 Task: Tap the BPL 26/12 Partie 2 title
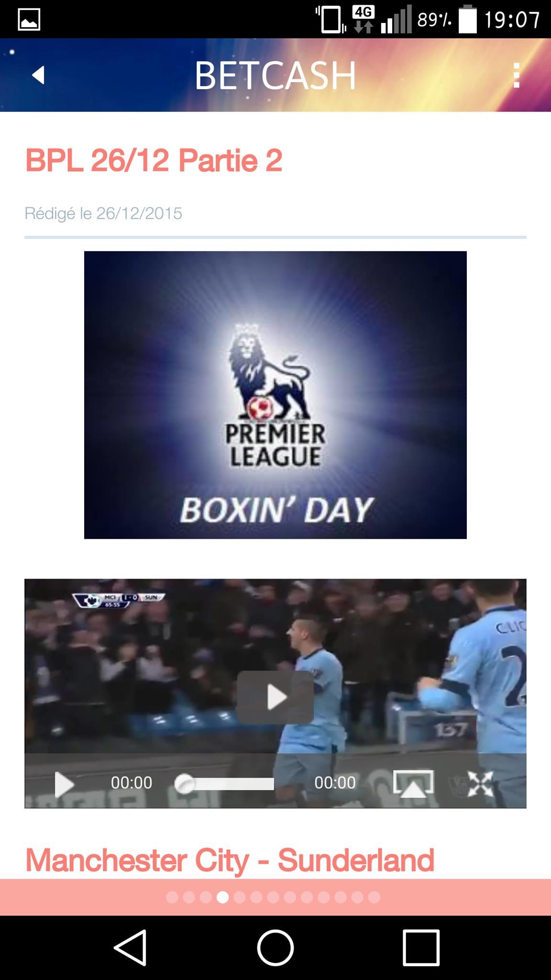(x=154, y=160)
